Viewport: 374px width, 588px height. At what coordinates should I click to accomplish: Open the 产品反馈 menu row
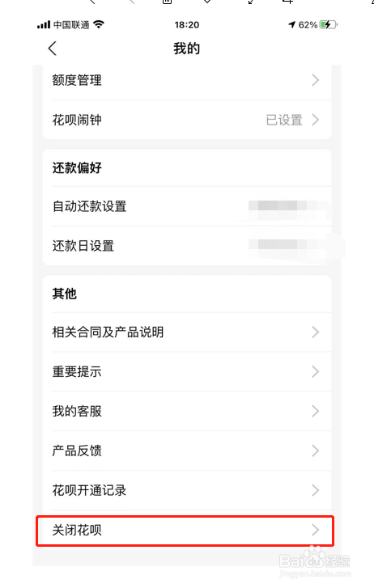pos(187,451)
